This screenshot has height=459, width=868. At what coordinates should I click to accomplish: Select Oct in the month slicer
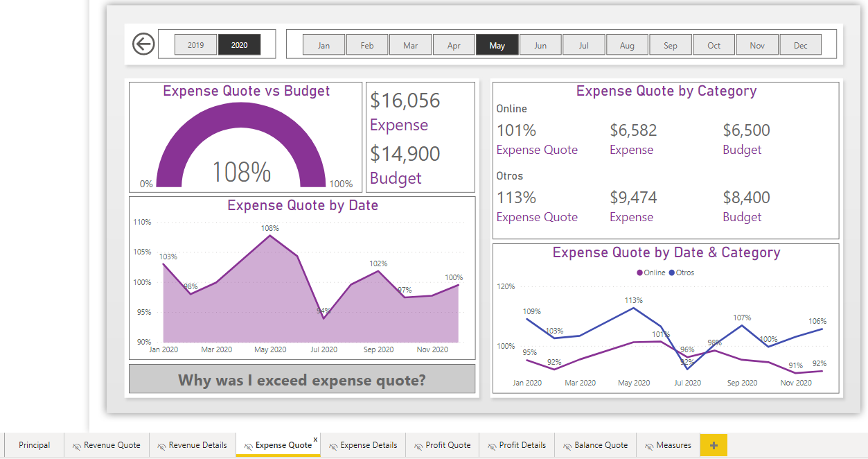click(714, 44)
